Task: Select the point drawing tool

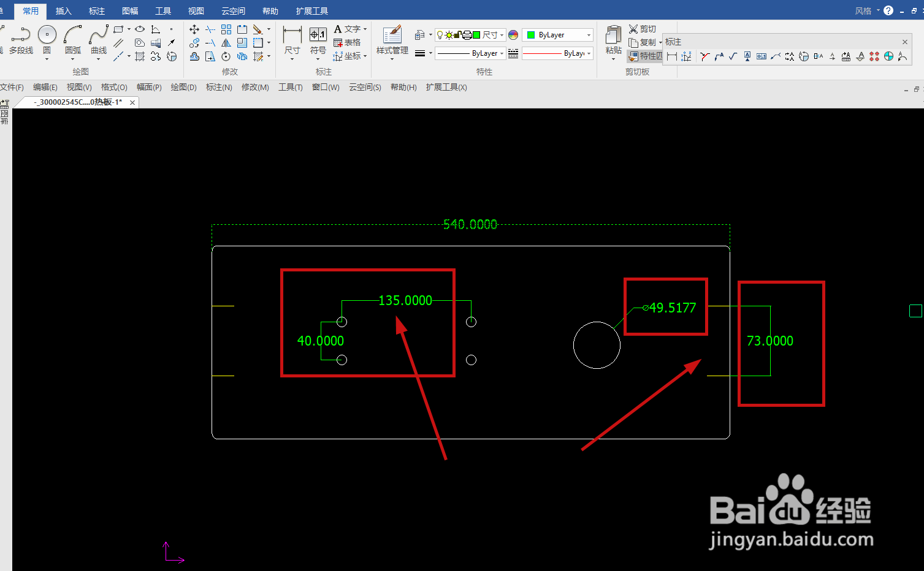Action: pos(172,29)
